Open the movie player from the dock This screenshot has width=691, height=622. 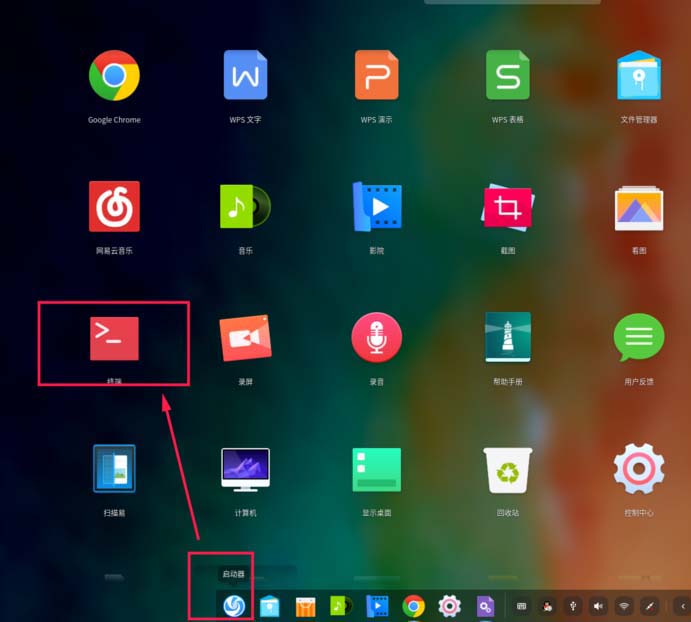coord(377,606)
